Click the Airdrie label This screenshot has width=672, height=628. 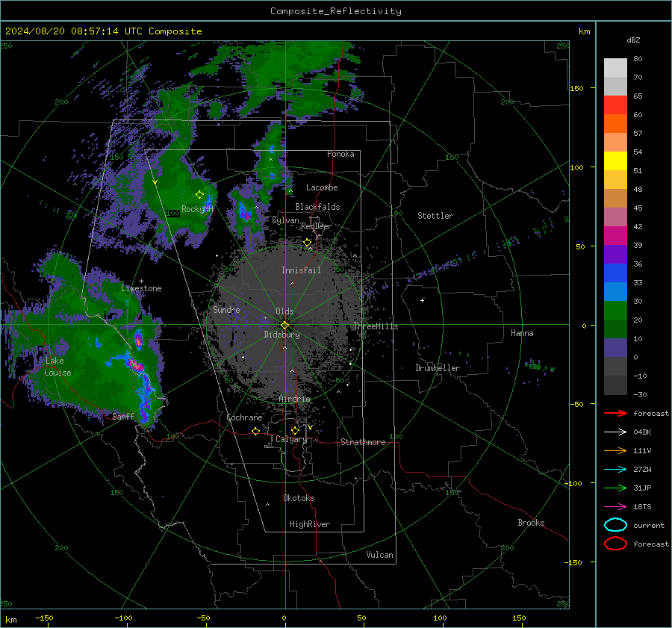pos(294,399)
